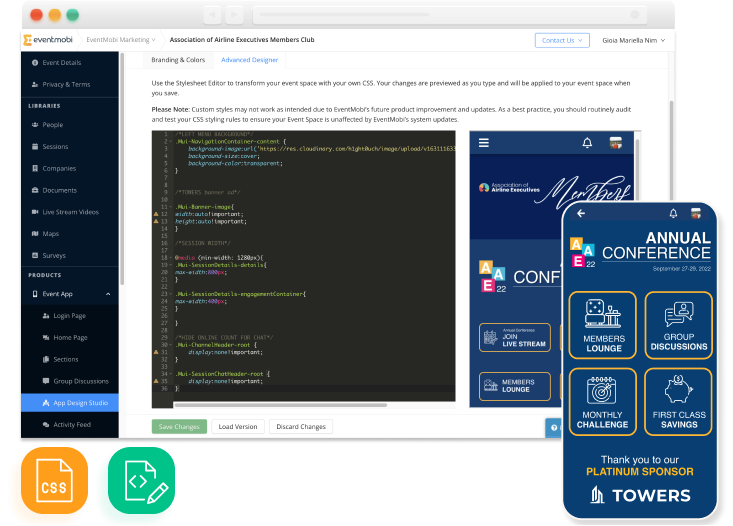733x526 pixels.
Task: Tap Members Lounge tile on phone
Action: pyautogui.click(x=603, y=325)
